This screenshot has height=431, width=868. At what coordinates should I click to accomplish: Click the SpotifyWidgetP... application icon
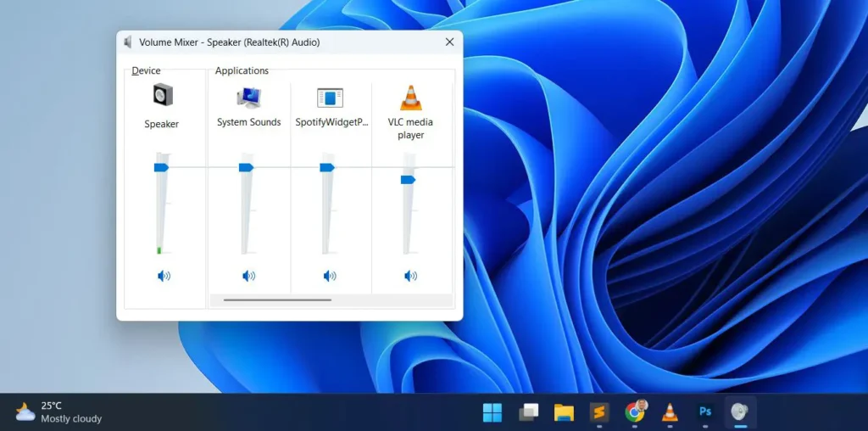330,98
